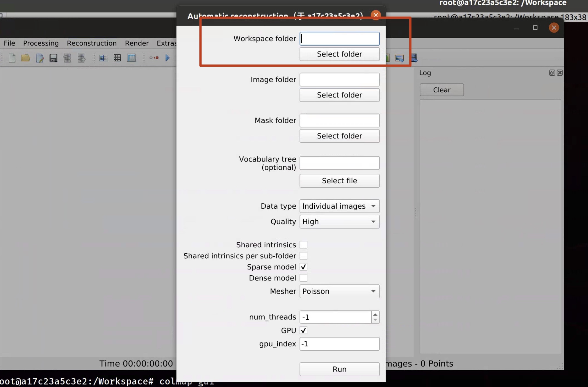Expand the Quality dropdown
Screen dimensions: 588x387
pyautogui.click(x=339, y=222)
